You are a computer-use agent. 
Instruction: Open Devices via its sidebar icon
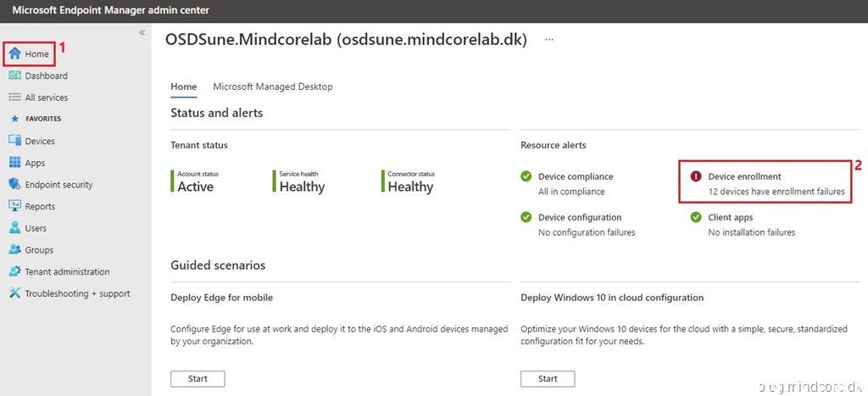[x=15, y=141]
